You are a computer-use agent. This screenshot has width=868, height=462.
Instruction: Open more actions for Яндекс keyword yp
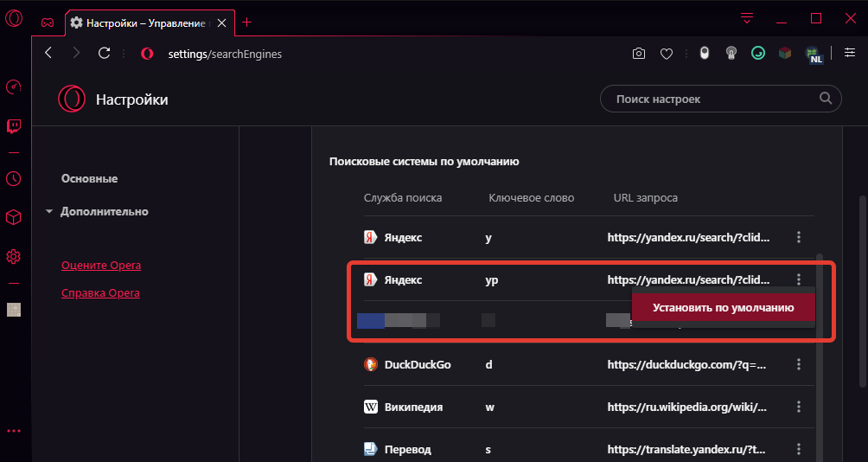click(798, 279)
